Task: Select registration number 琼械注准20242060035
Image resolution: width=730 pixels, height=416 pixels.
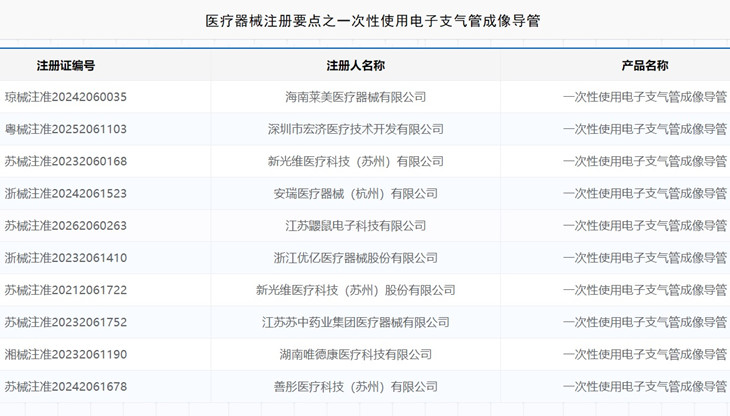Action: 66,97
